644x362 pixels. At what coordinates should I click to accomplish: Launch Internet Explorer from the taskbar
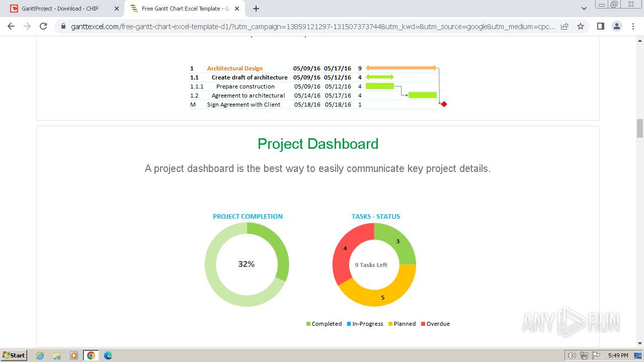40,355
